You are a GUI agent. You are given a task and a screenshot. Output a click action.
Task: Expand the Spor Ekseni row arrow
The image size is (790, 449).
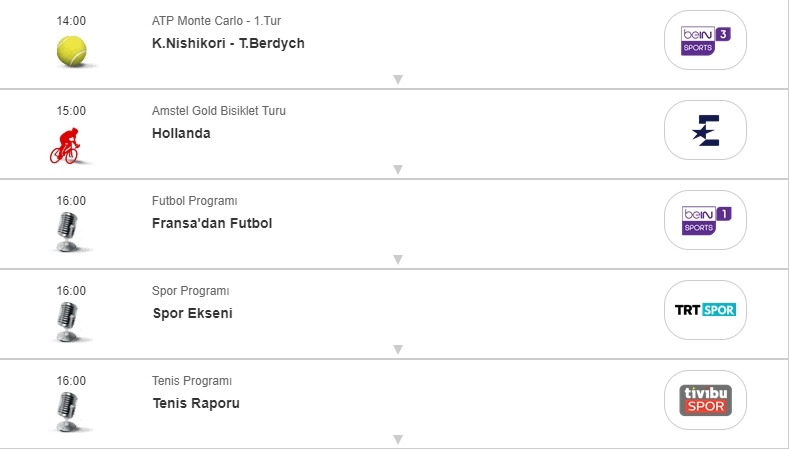pos(398,349)
